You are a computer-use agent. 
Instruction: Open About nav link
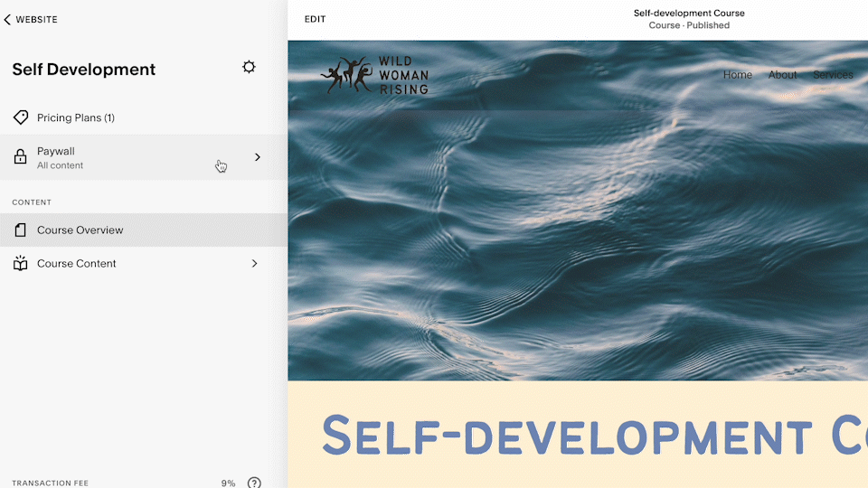782,75
